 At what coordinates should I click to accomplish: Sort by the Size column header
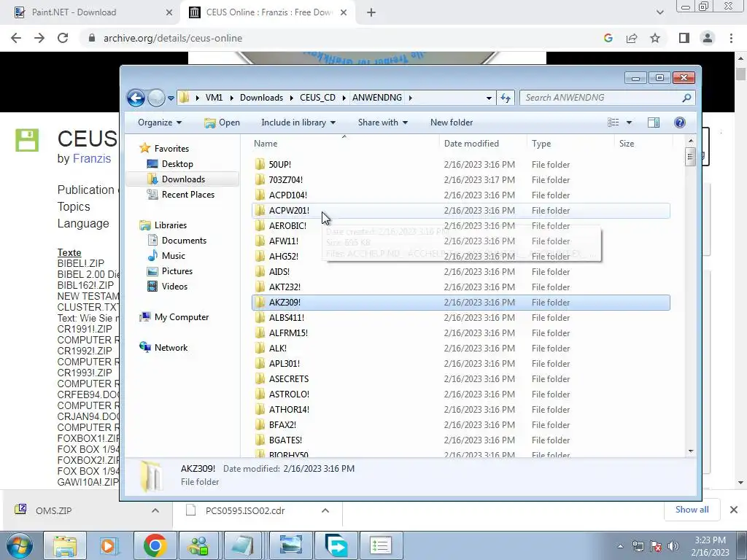[643, 144]
